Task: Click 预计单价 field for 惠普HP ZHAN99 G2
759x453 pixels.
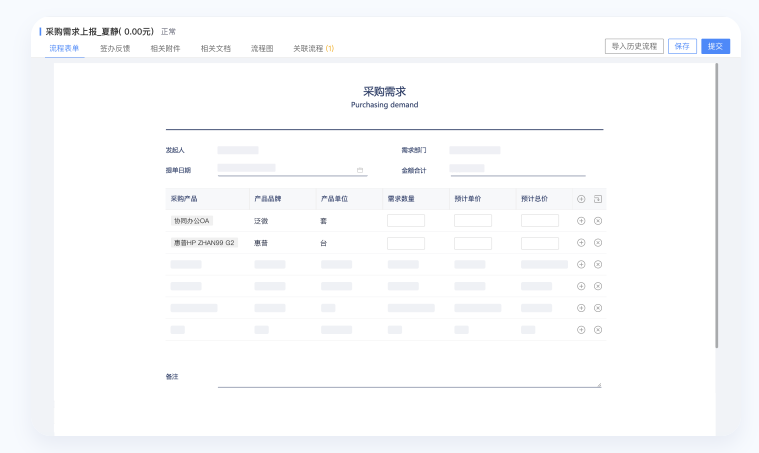Action: (x=472, y=243)
